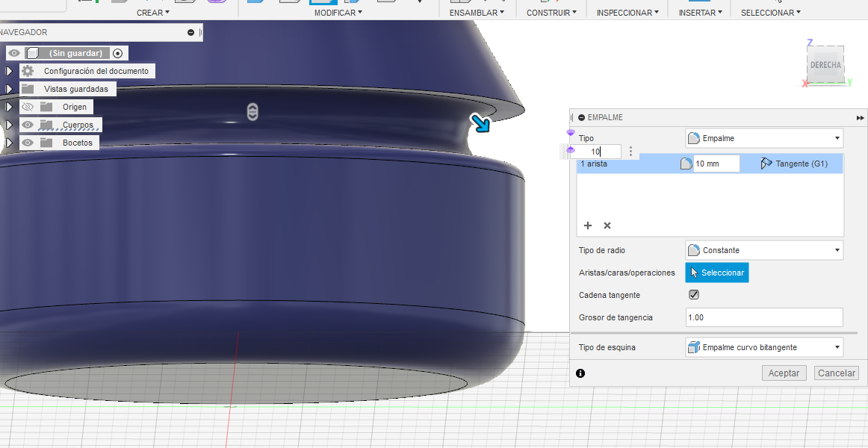The image size is (868, 448).
Task: Click the component cube icon of (Sin guardar)
Action: 33,53
